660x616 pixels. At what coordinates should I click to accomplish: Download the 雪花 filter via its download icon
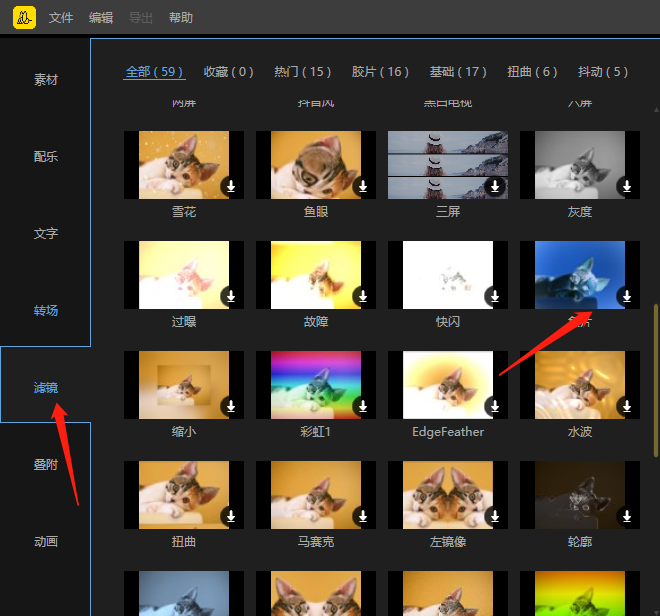230,186
